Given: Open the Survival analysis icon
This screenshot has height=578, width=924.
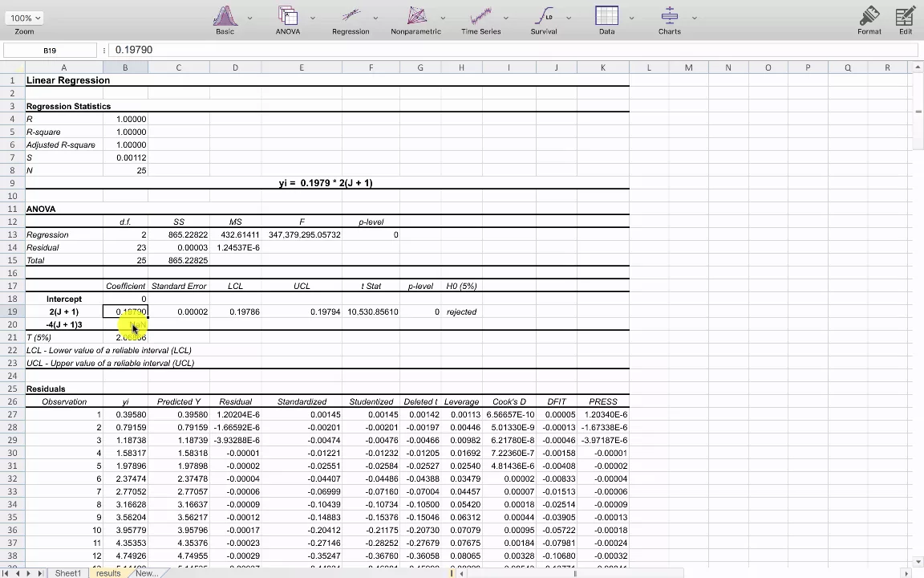Looking at the screenshot, I should (x=544, y=16).
